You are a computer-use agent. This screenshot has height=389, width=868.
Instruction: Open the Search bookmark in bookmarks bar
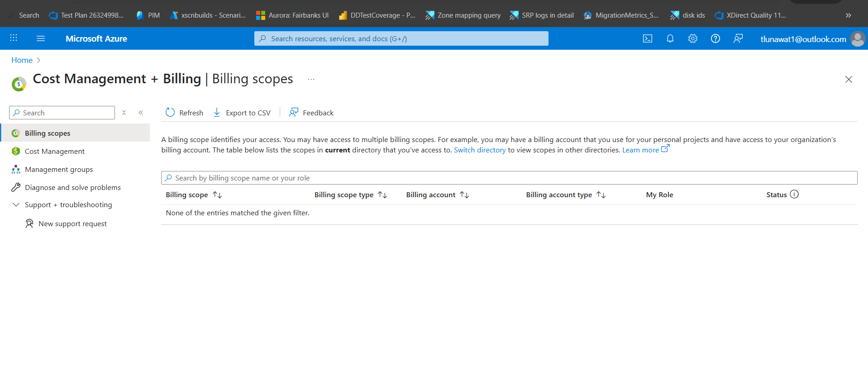[x=24, y=15]
